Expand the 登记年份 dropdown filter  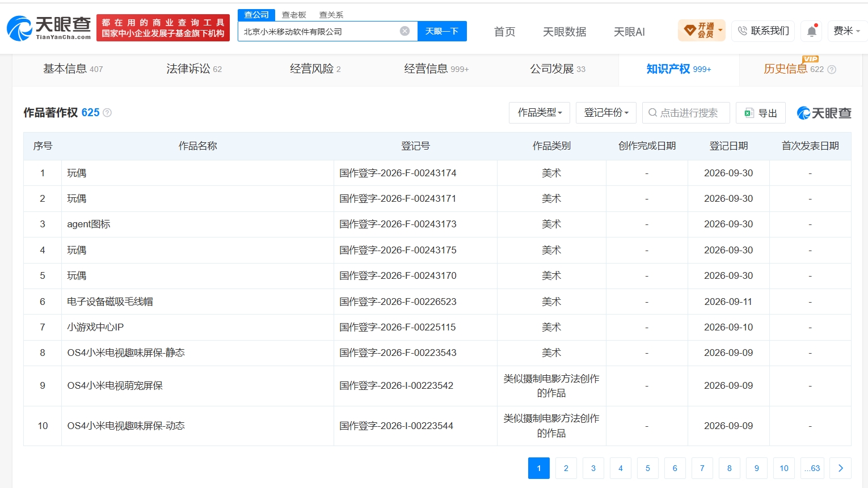[x=606, y=113]
